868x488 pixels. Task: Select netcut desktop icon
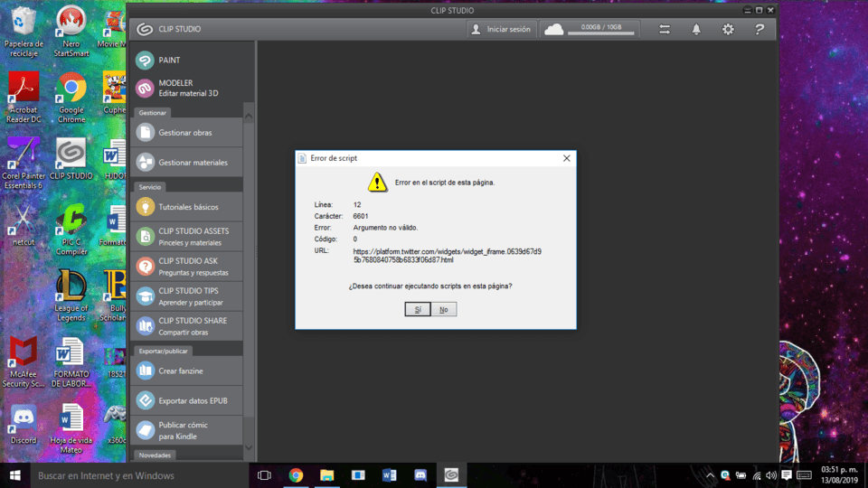pyautogui.click(x=23, y=225)
